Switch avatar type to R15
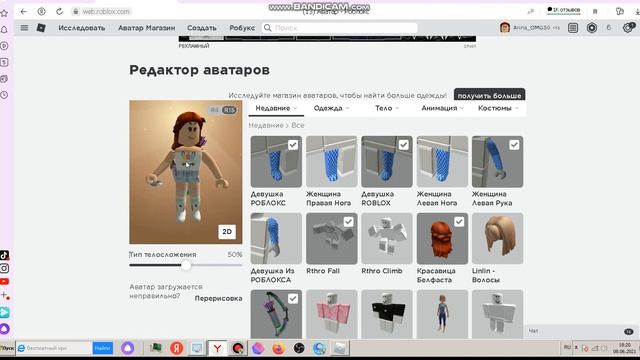 [x=229, y=110]
